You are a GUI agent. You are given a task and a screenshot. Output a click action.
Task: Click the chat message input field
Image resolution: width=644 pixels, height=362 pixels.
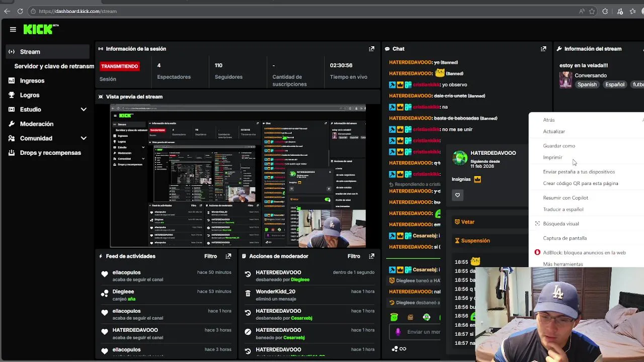(x=415, y=332)
